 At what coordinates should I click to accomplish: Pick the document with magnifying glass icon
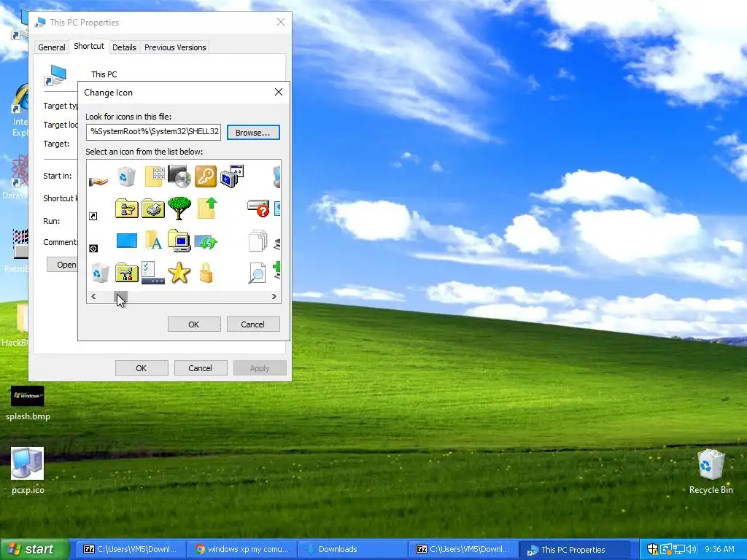point(257,273)
